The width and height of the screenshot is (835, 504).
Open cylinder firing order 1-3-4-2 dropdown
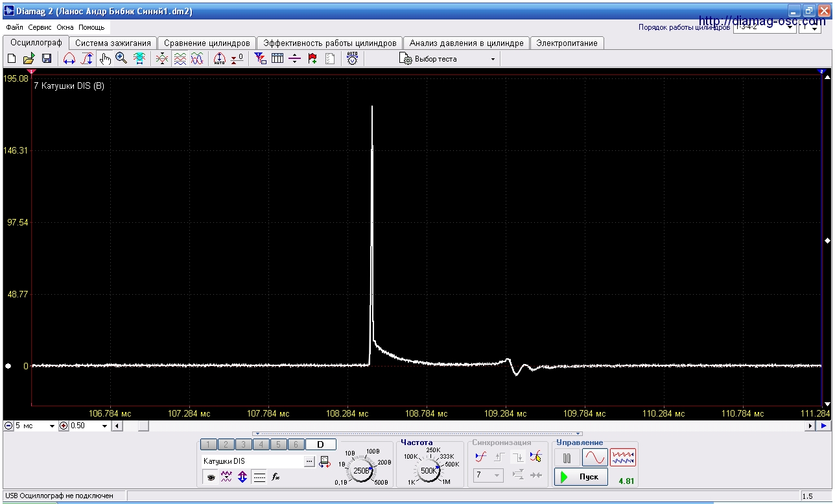click(x=764, y=27)
